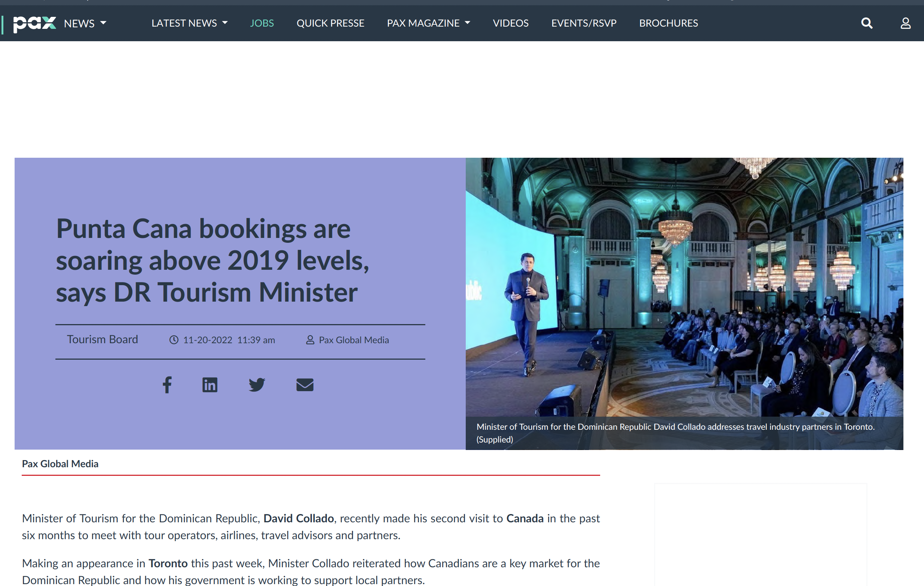
Task: Click the search magnifier icon
Action: pos(866,23)
